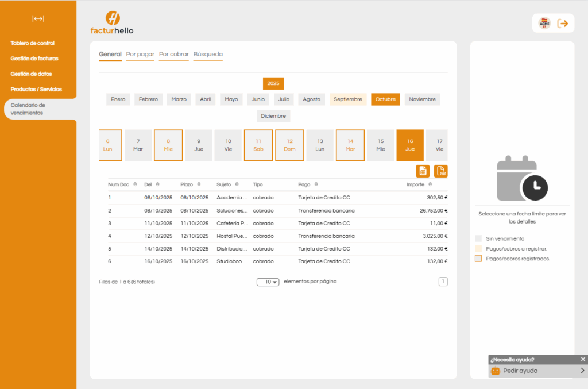The image size is (588, 389).
Task: Close the help widget with X
Action: 583,359
